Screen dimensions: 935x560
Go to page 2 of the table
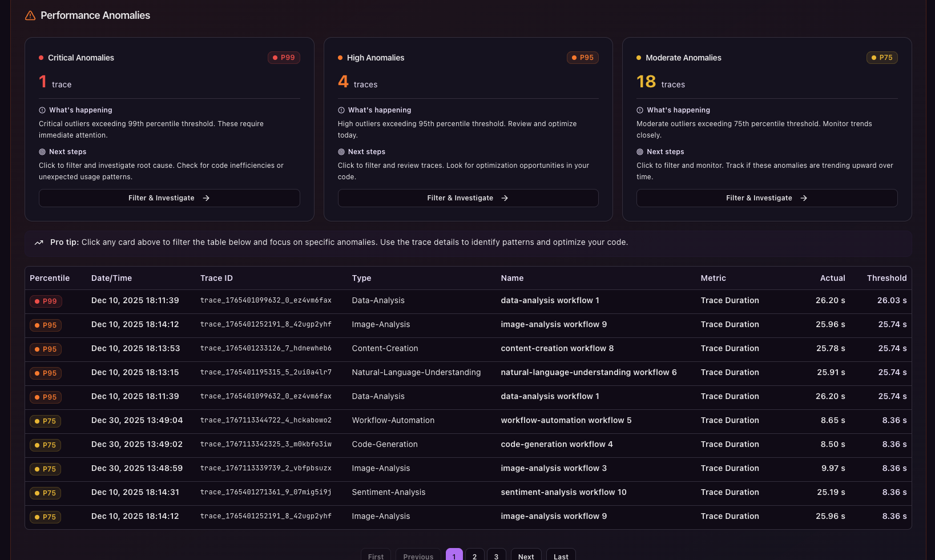(x=474, y=556)
